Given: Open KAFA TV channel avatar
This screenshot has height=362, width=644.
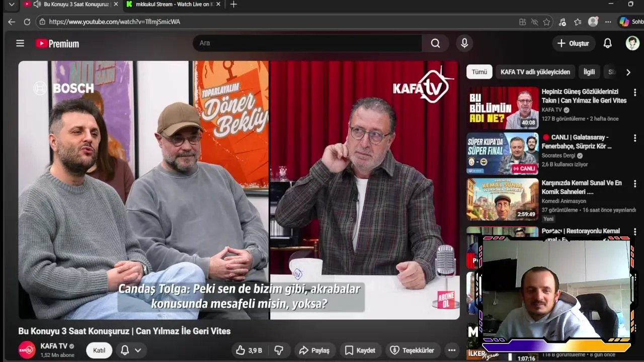Looking at the screenshot, I should pyautogui.click(x=27, y=350).
